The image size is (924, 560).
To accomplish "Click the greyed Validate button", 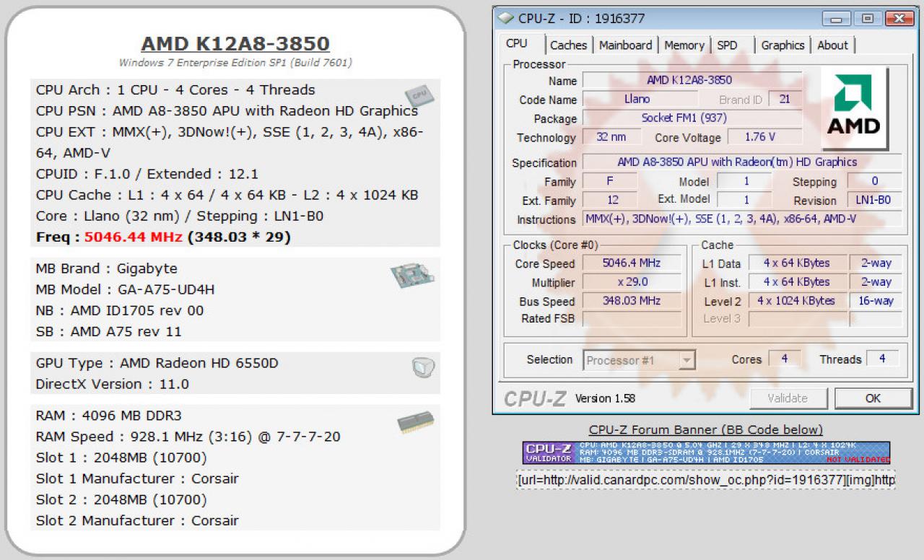I will click(x=788, y=398).
